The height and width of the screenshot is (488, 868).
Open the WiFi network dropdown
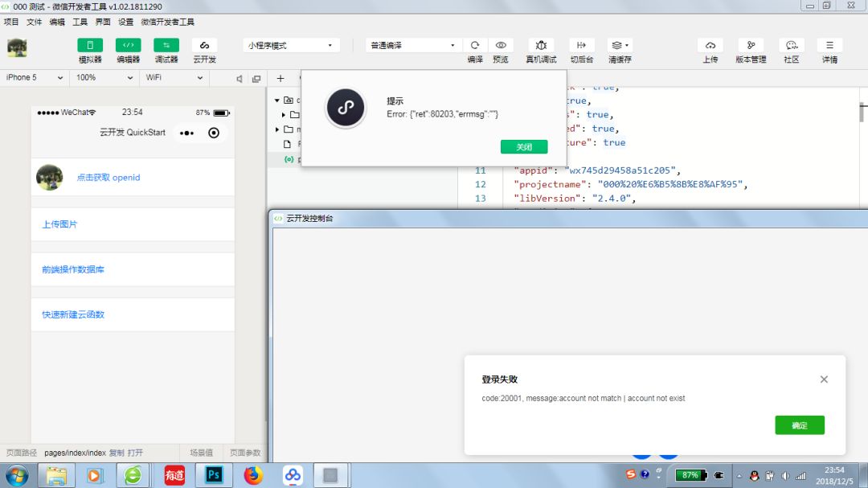coord(174,77)
